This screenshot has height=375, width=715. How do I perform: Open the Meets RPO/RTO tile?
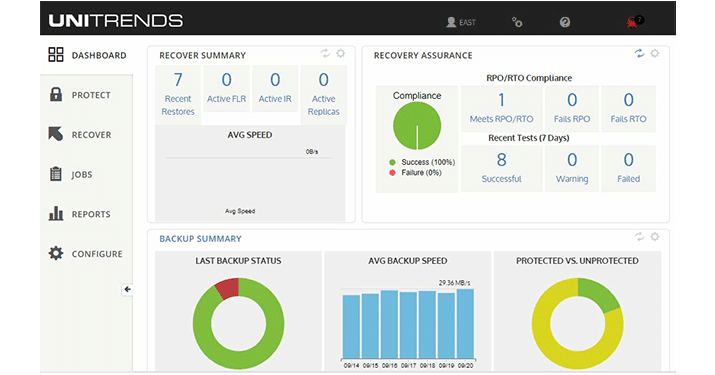[501, 109]
